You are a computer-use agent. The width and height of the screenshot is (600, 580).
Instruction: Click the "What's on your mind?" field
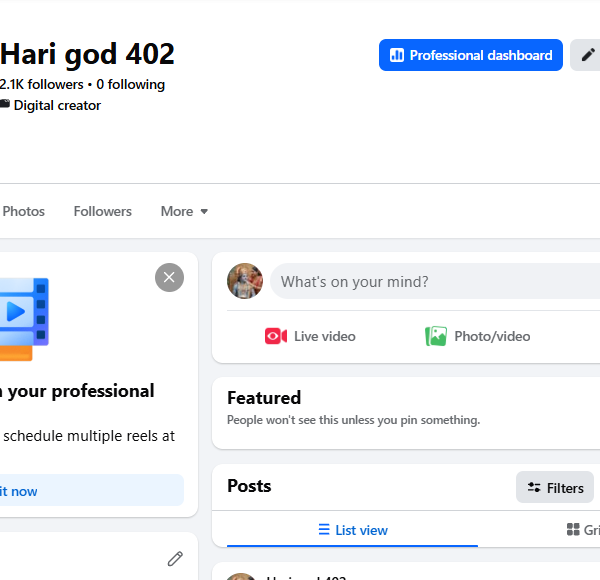[x=435, y=281]
